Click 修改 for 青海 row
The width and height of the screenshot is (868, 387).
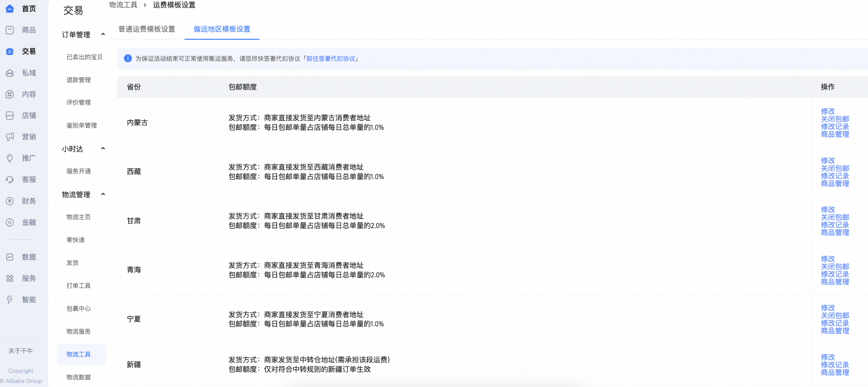click(828, 258)
